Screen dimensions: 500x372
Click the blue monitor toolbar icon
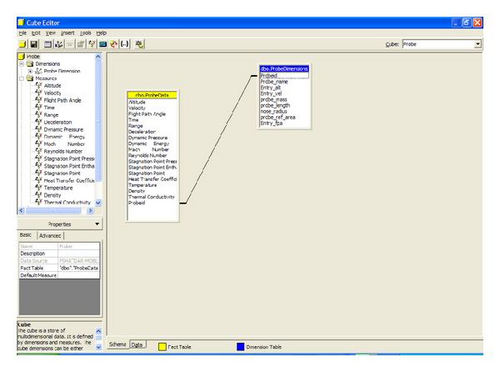coord(103,44)
